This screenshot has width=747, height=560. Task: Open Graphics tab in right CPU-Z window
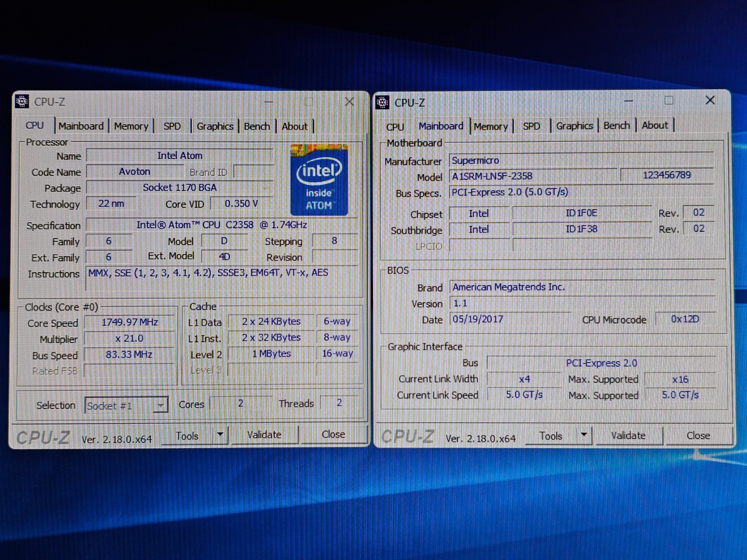(x=574, y=126)
